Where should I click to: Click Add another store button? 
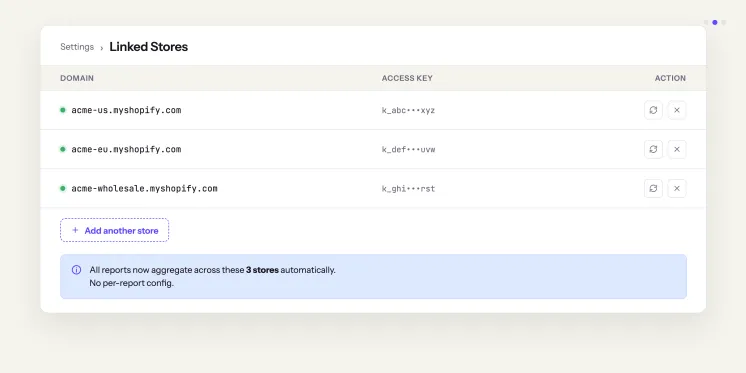point(114,230)
